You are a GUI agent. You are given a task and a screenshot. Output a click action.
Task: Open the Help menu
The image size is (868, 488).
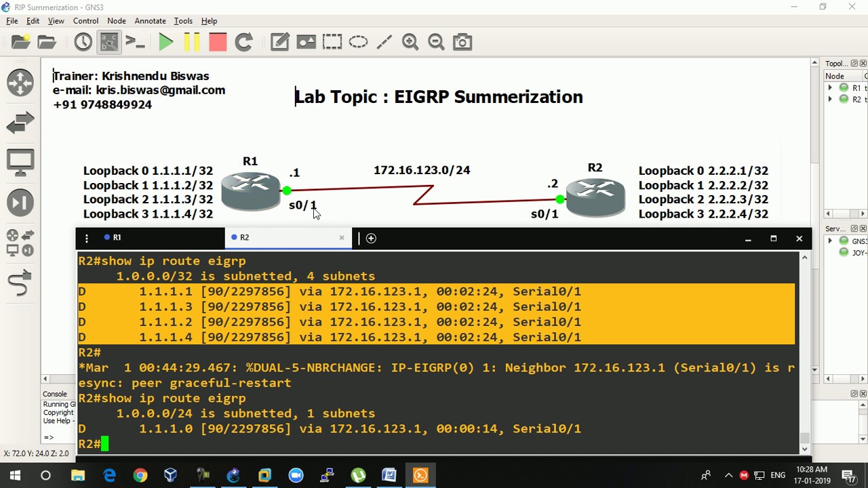[x=209, y=21]
